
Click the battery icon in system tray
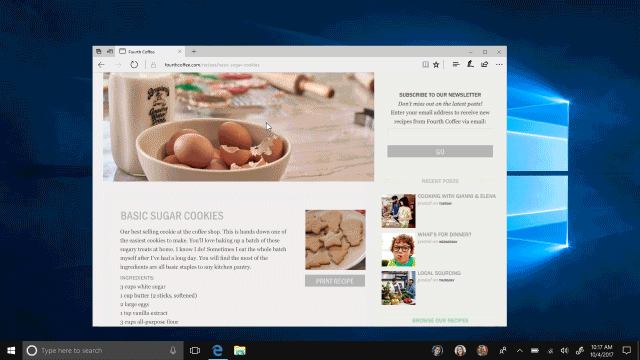click(535, 350)
